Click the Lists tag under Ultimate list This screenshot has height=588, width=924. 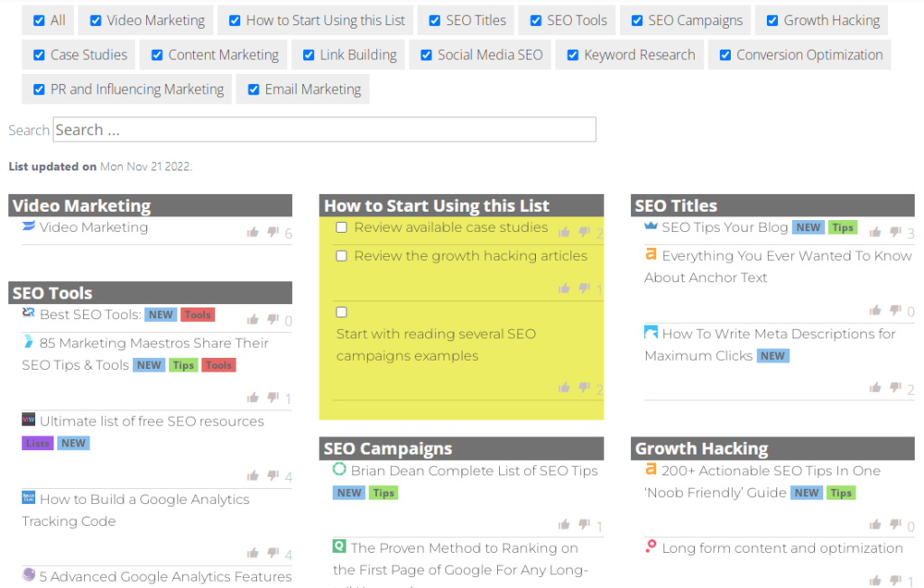pos(38,443)
